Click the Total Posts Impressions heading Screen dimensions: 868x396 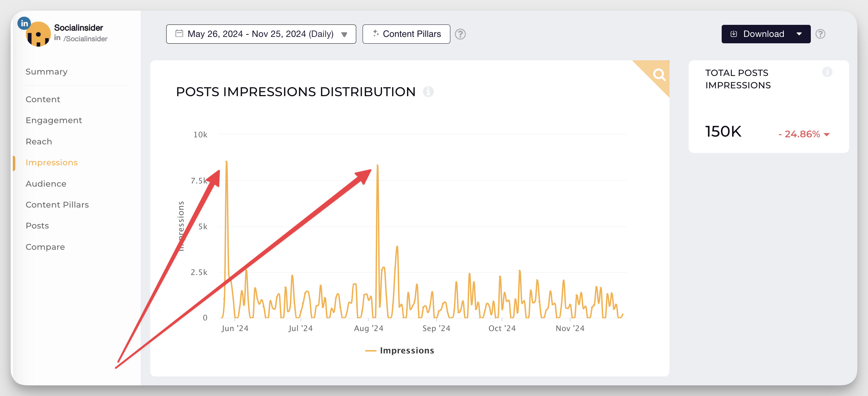(x=738, y=79)
